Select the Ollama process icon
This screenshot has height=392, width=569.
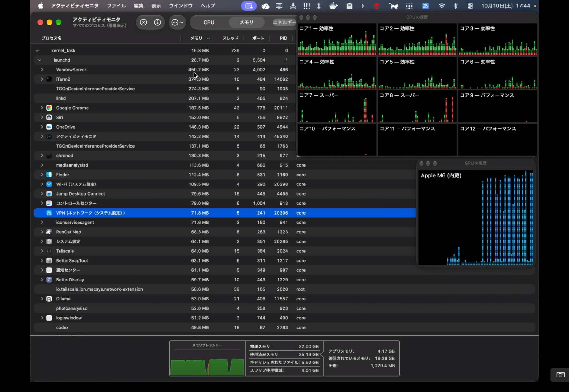coord(49,299)
